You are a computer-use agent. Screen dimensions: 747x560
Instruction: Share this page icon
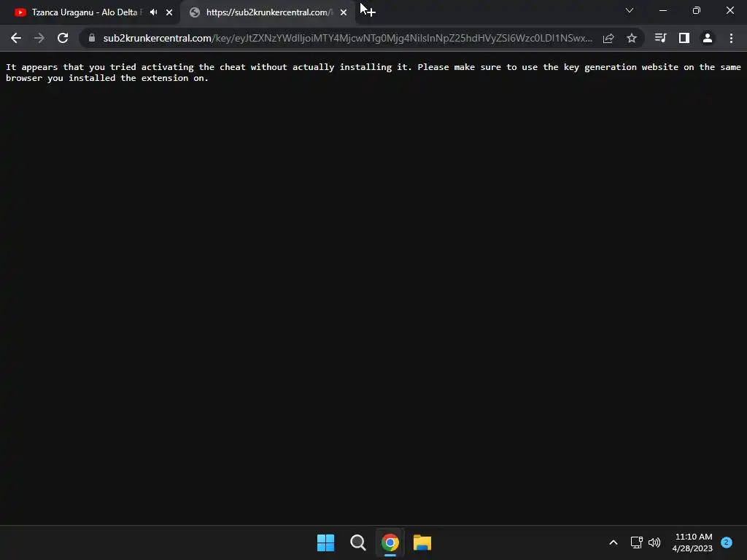(x=608, y=38)
